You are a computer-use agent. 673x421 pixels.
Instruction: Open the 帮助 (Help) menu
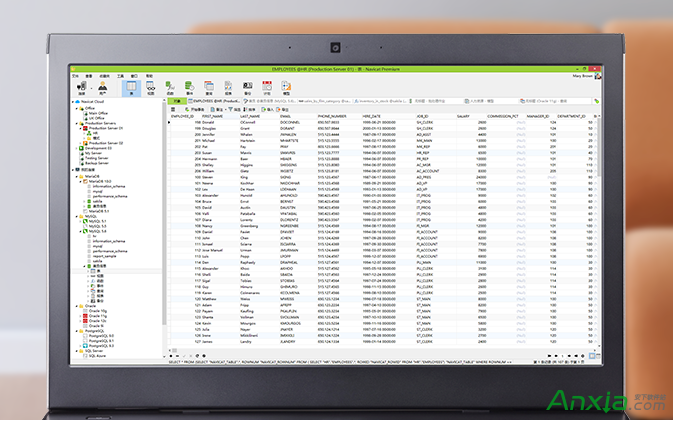pos(149,76)
